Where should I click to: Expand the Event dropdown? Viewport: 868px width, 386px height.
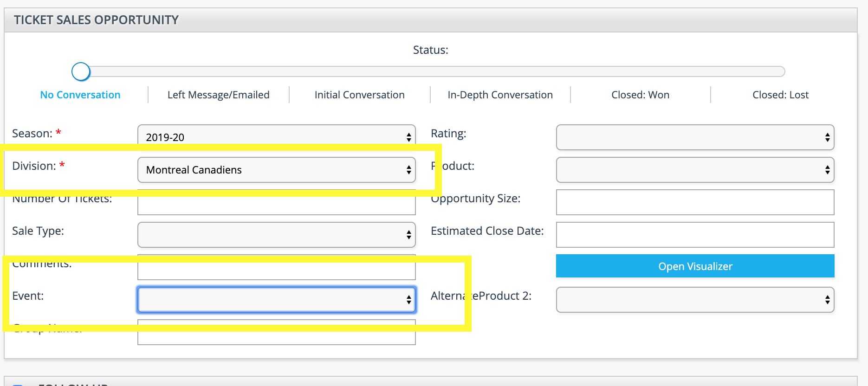tap(276, 300)
